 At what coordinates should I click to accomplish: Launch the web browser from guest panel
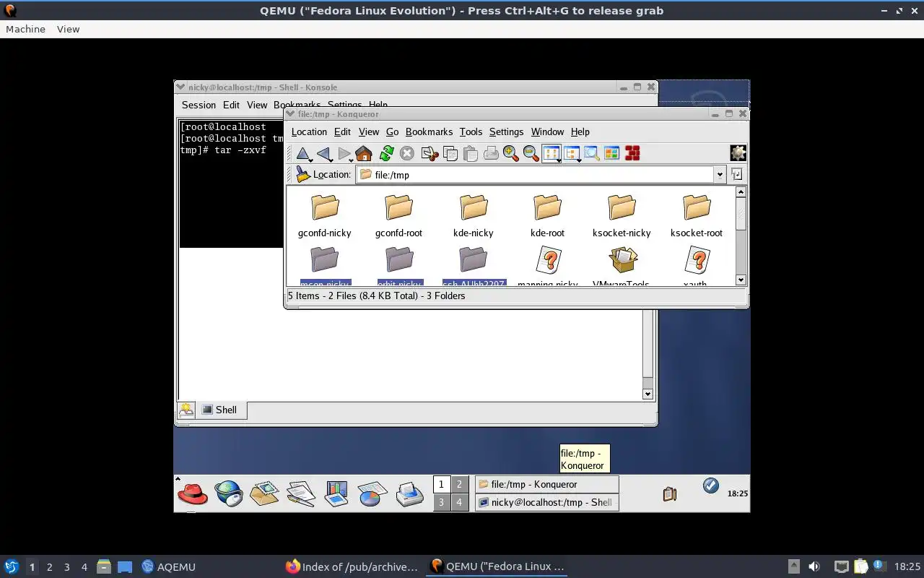[x=229, y=493]
